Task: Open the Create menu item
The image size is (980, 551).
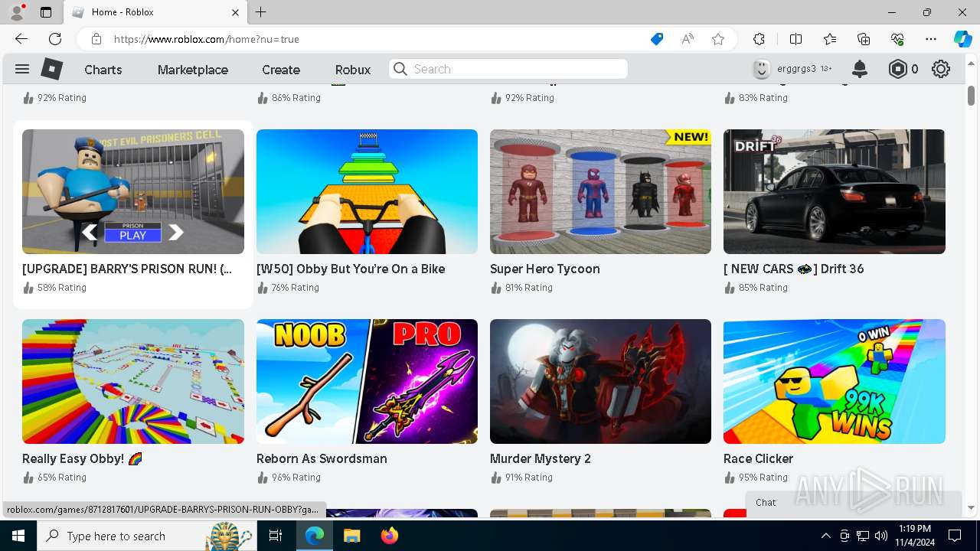Action: (x=281, y=70)
